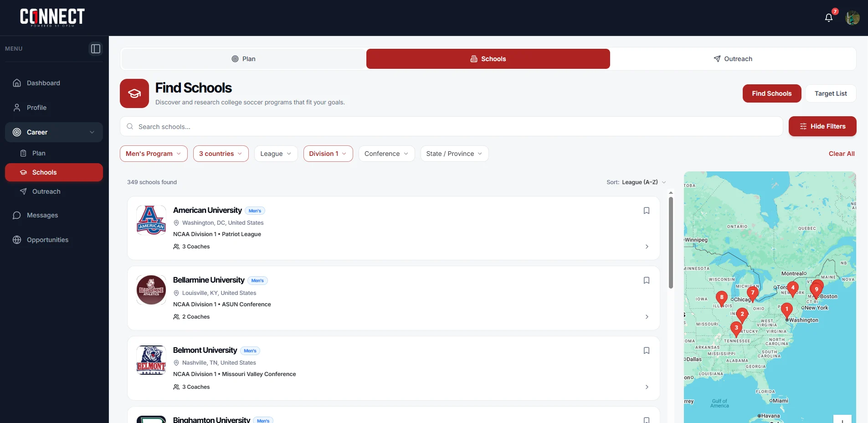Click the CONNECT logo
Screen dimensions: 868x423
(x=52, y=17)
